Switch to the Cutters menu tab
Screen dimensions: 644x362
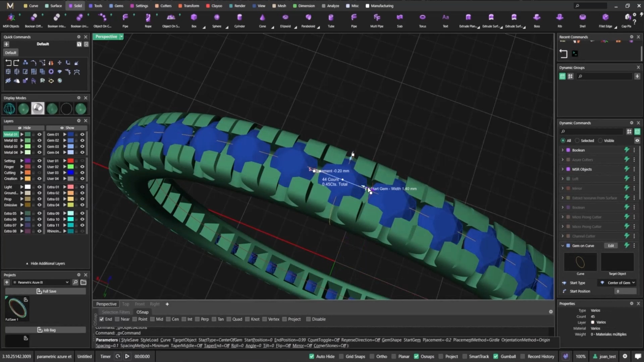point(163,6)
